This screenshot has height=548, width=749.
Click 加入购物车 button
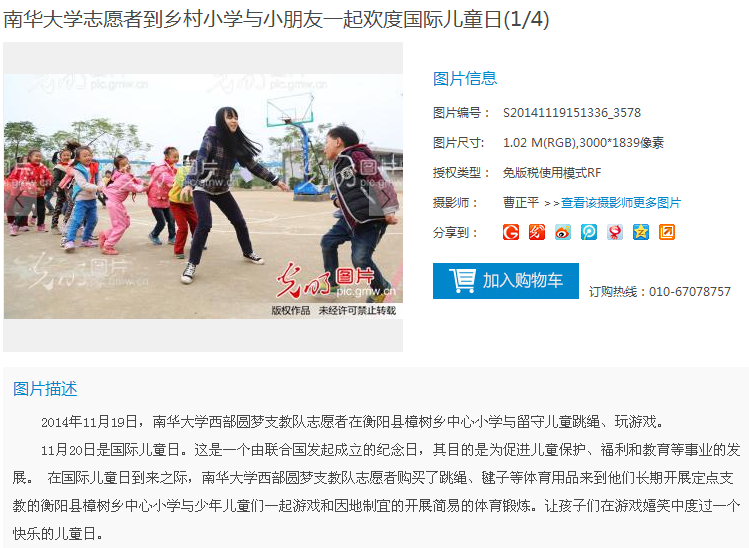pyautogui.click(x=506, y=281)
